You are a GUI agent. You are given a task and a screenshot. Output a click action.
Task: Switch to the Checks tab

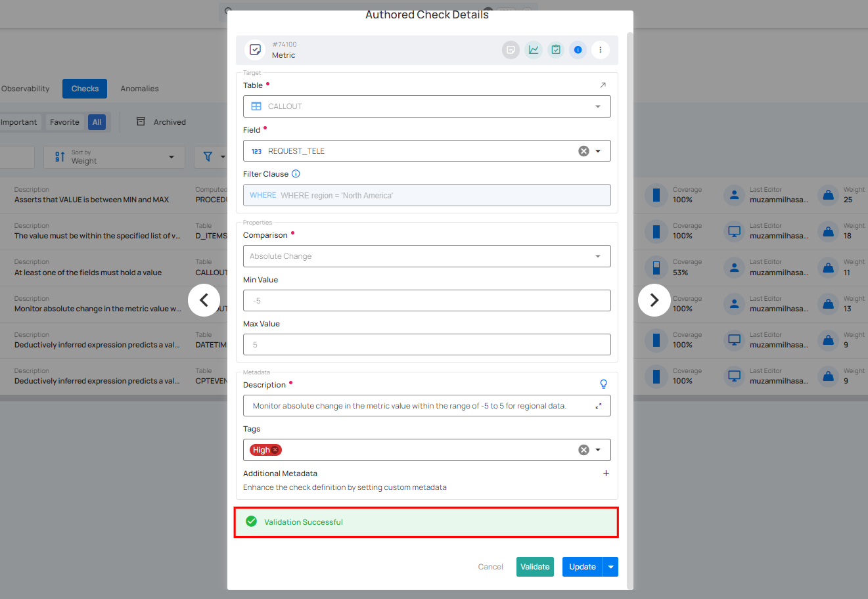pos(85,89)
